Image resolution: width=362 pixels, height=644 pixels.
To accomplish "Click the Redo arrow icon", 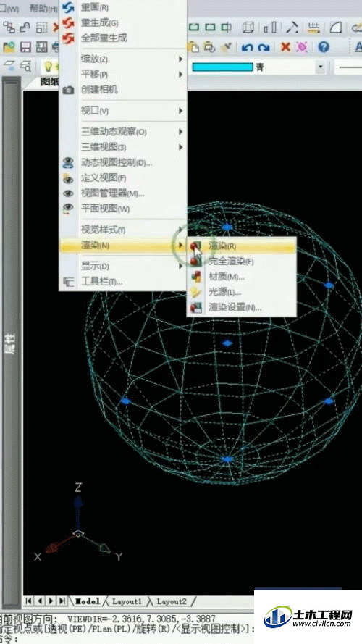I will point(264,47).
